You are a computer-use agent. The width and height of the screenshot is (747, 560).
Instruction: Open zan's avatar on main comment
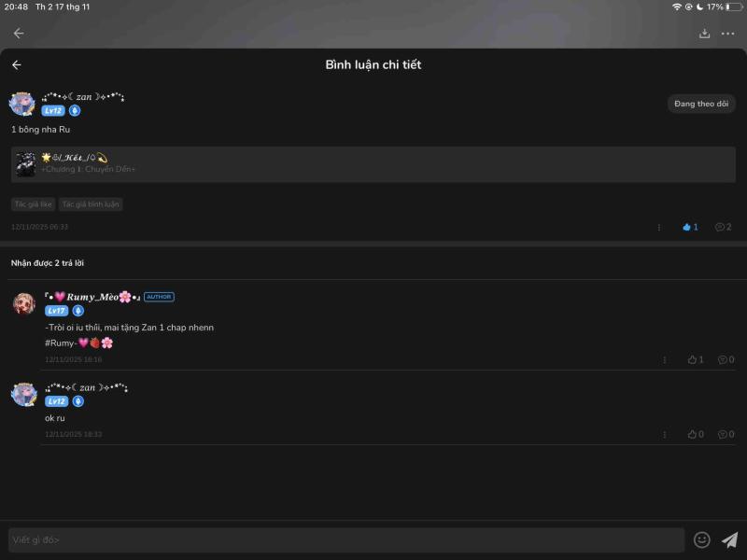point(21,104)
